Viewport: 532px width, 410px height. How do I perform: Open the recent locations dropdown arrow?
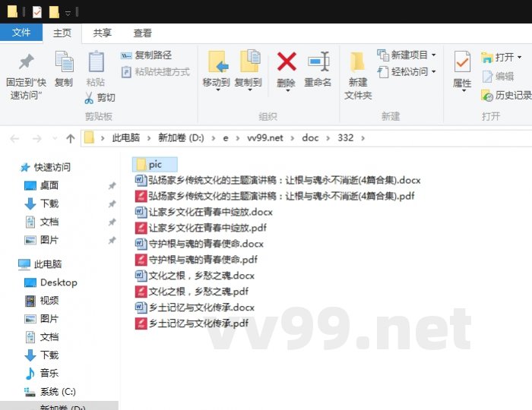(55, 138)
